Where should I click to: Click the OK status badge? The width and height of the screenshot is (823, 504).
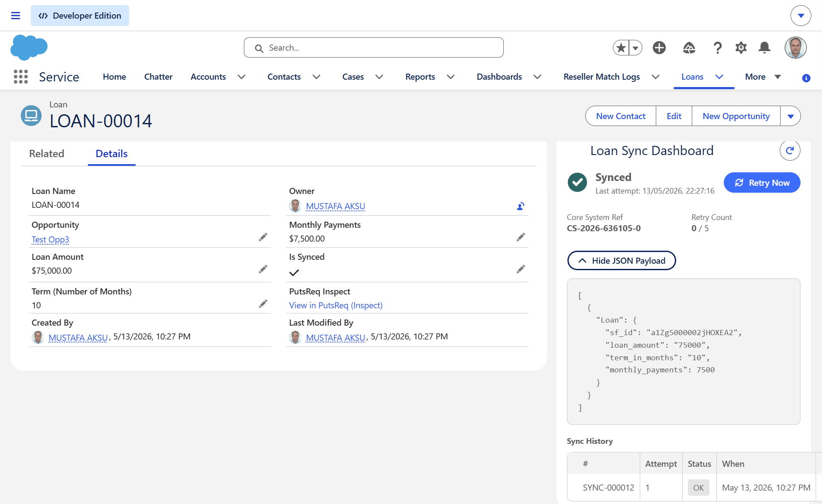[x=698, y=488]
